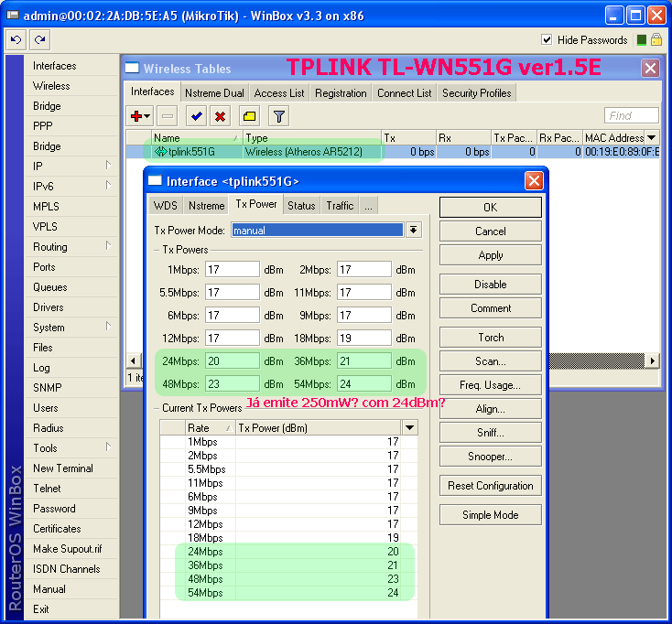The height and width of the screenshot is (624, 672).
Task: Expand the IP submenu
Action: [x=70, y=166]
